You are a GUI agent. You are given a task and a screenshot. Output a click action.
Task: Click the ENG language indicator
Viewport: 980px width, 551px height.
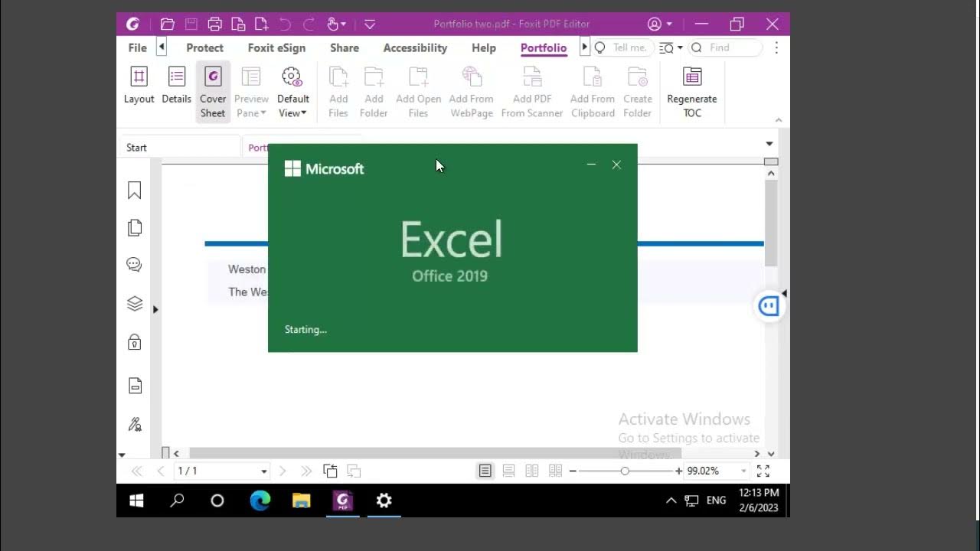716,500
